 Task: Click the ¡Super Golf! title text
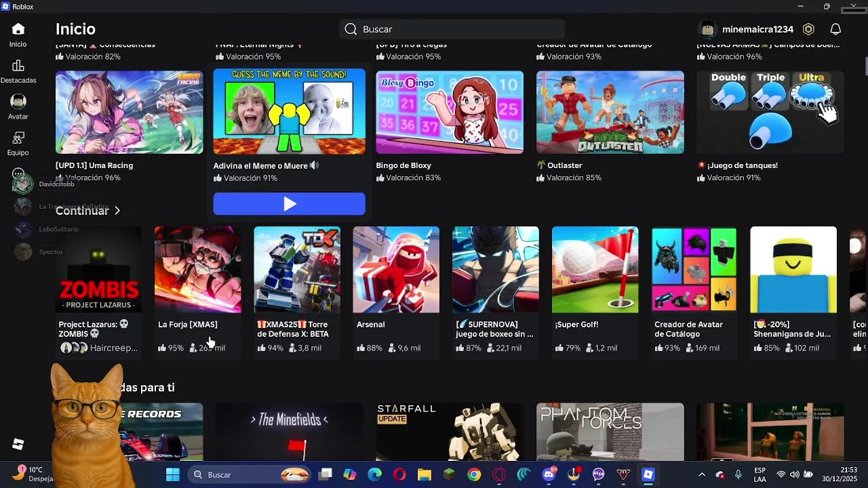(577, 325)
